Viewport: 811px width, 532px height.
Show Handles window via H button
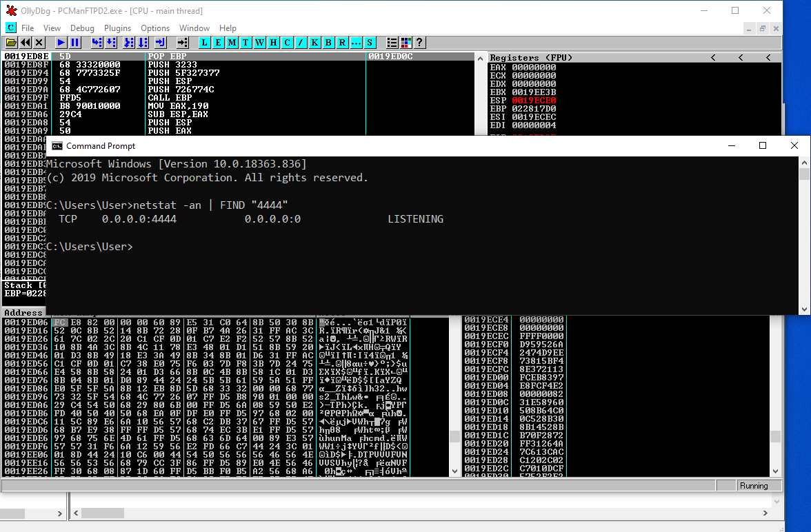click(274, 43)
